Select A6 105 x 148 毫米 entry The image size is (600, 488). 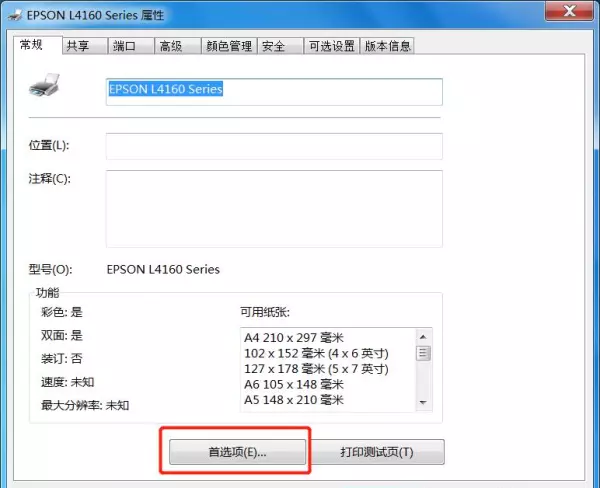[294, 384]
